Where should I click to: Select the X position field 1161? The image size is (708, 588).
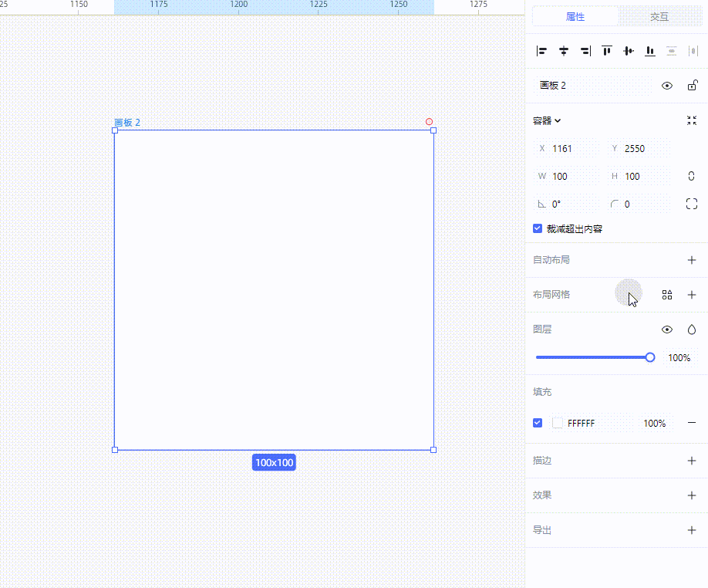(x=567, y=149)
